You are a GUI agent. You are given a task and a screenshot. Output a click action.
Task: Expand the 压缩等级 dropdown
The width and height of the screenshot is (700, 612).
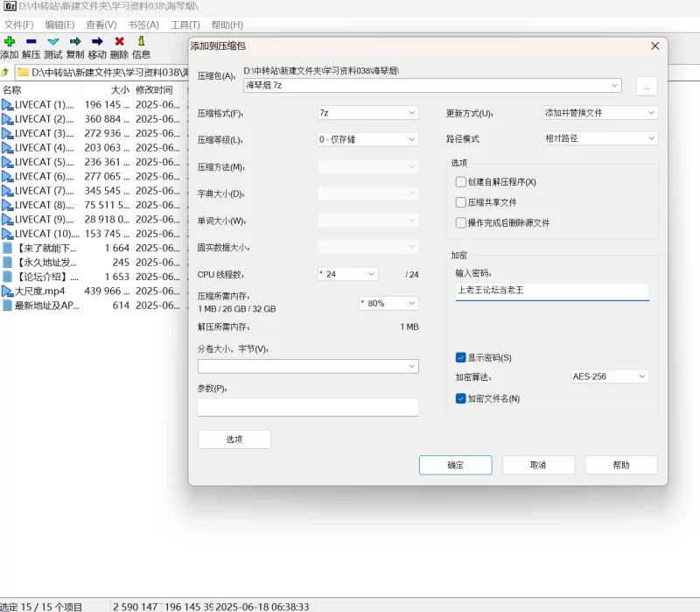point(367,139)
